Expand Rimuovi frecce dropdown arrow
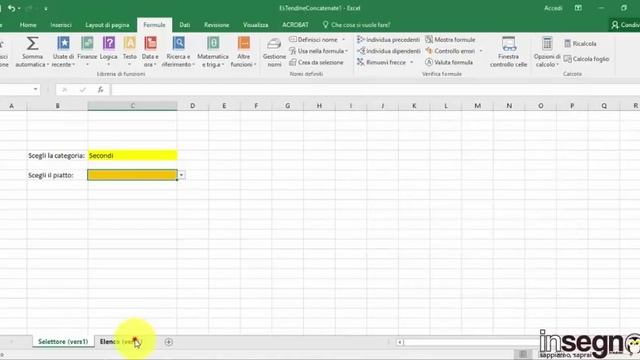This screenshot has width=640, height=360. [412, 62]
